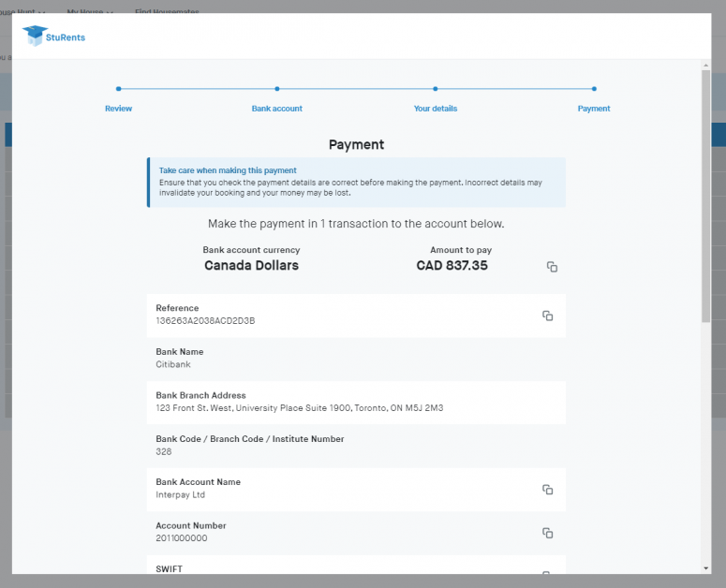Select the Payment step label
The image size is (726, 588).
tap(594, 109)
